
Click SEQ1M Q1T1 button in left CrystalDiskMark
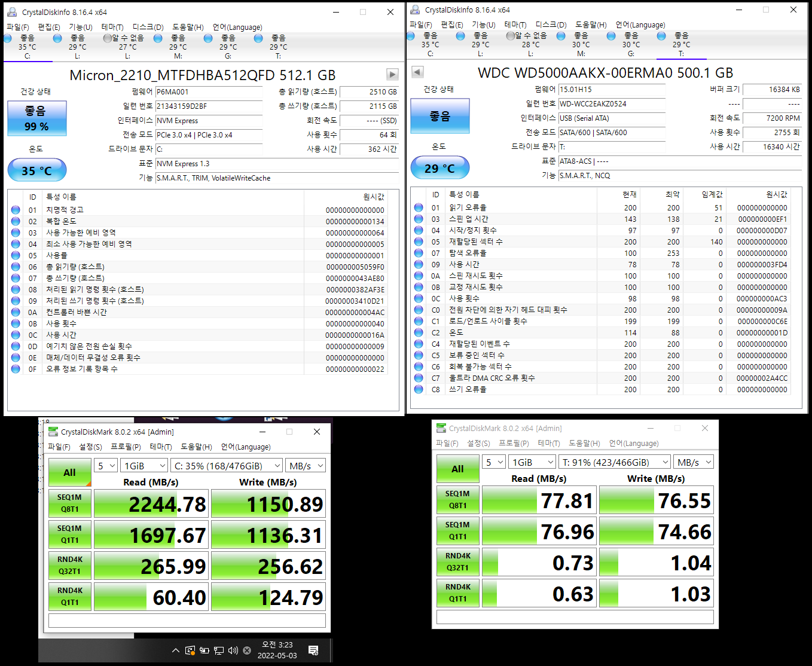(x=69, y=534)
